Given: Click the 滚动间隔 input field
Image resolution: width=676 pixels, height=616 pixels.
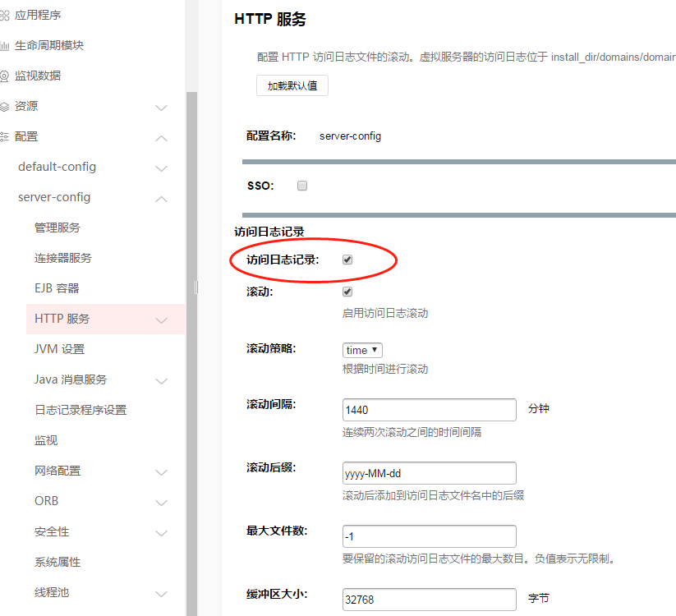Looking at the screenshot, I should (429, 410).
